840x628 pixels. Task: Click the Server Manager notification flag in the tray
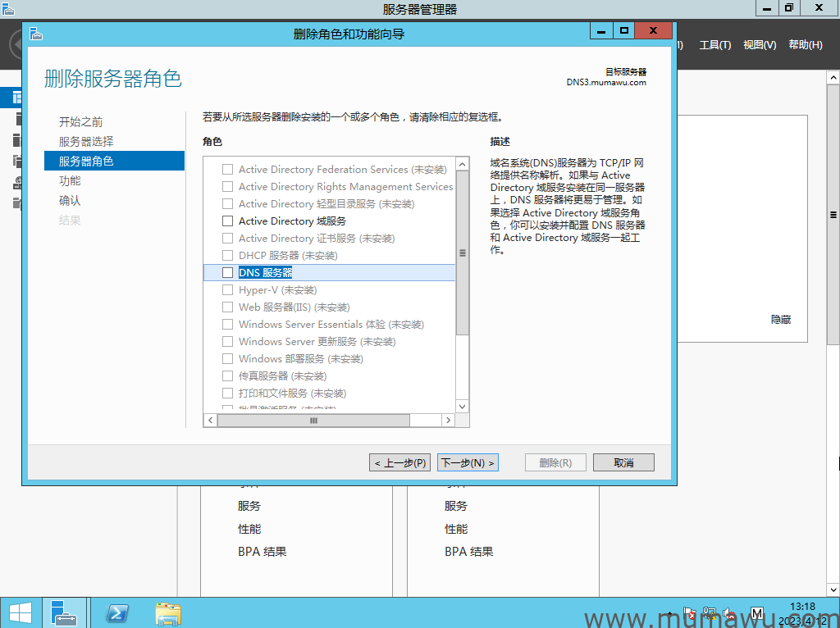[x=692, y=612]
